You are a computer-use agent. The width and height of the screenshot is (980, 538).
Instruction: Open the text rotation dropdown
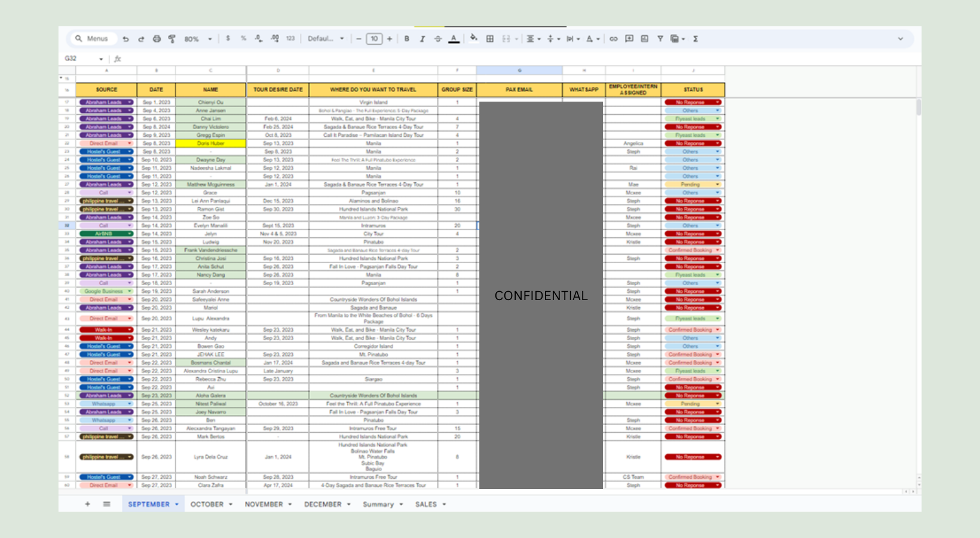(x=593, y=39)
